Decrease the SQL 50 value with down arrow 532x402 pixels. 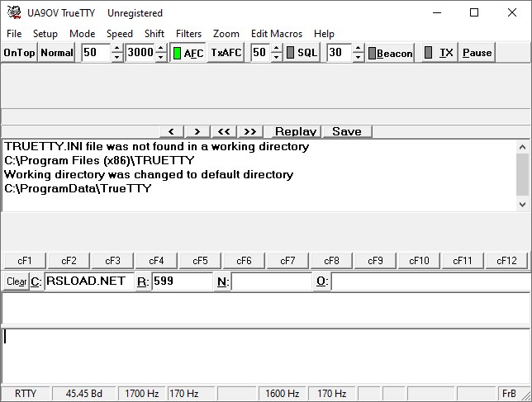(276, 57)
